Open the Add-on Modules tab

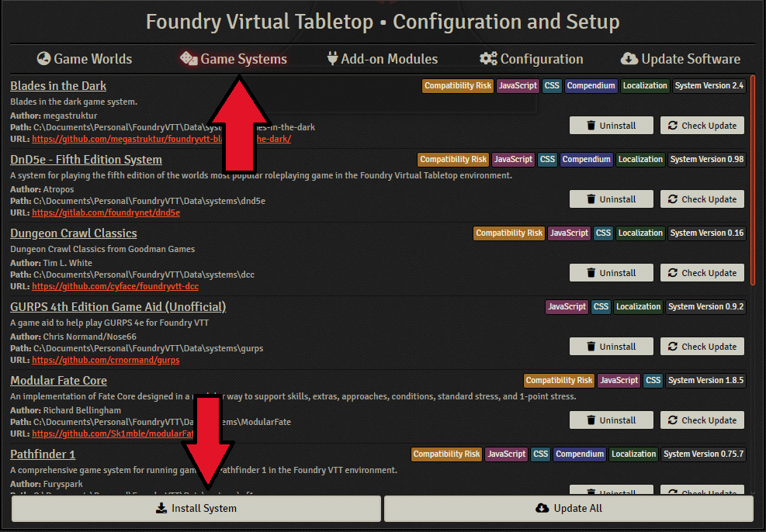383,59
